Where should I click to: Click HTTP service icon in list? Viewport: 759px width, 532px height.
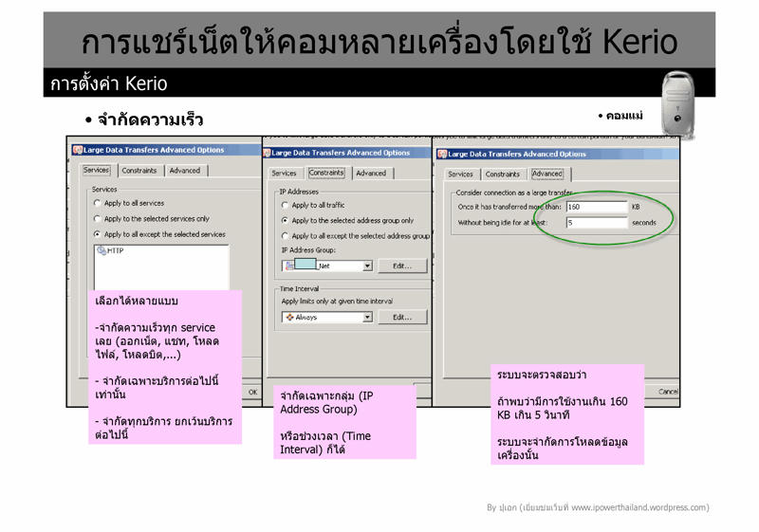(x=102, y=250)
